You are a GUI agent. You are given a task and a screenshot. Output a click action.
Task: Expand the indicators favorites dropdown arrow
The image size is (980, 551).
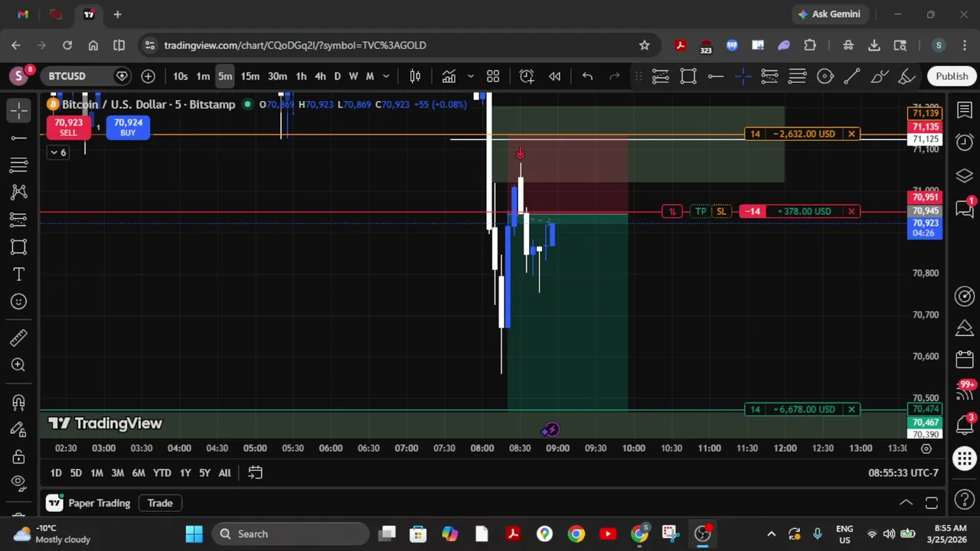pyautogui.click(x=470, y=76)
